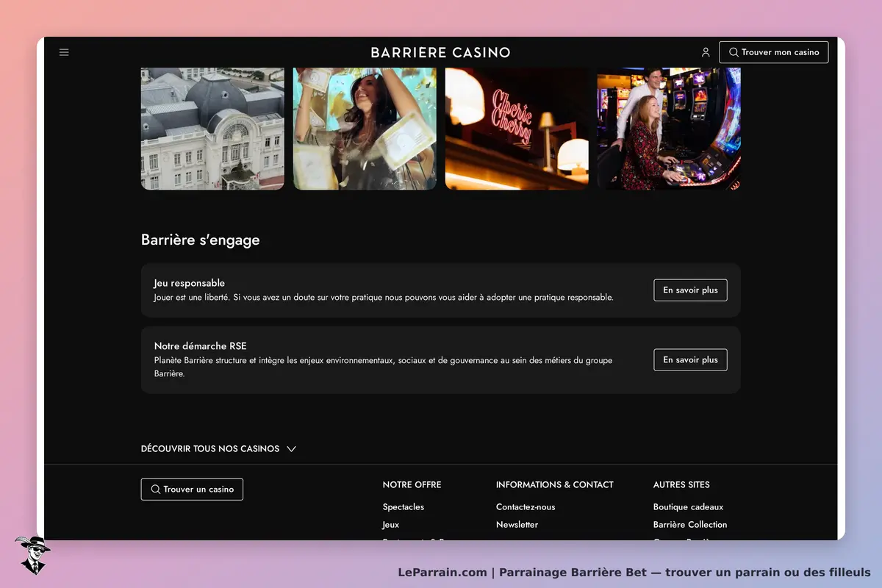
Task: Click the footer 'Trouver un casino' button
Action: pyautogui.click(x=192, y=490)
